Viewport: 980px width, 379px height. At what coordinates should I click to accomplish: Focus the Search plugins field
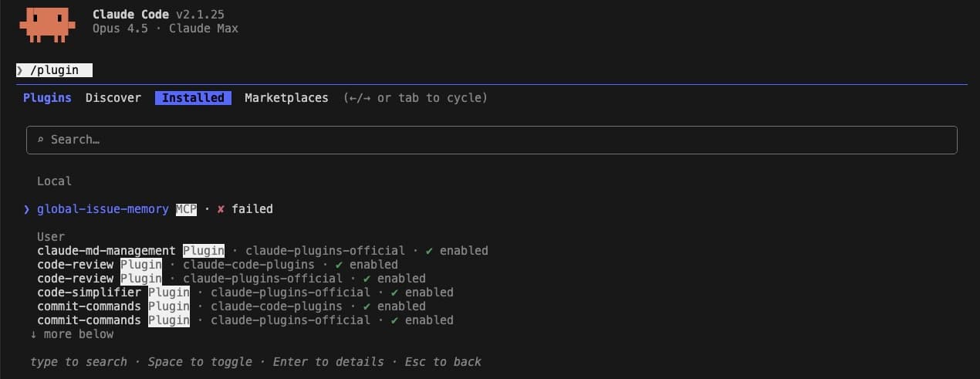492,140
